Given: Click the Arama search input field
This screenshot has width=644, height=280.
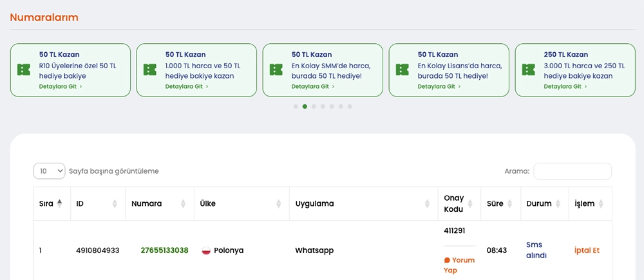Looking at the screenshot, I should 573,171.
